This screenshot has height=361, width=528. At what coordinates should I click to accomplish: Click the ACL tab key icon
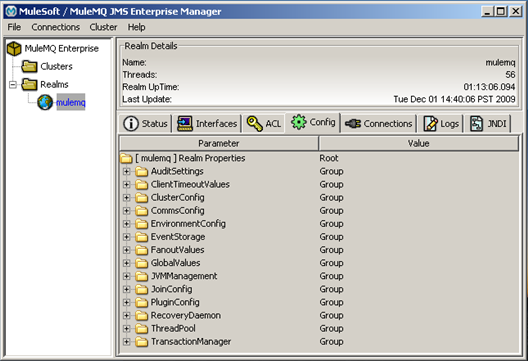[255, 124]
